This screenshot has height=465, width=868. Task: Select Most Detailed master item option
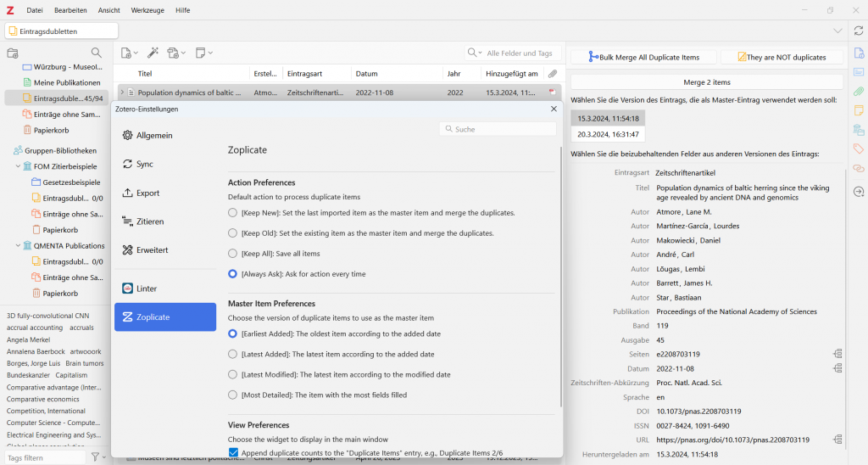(232, 395)
